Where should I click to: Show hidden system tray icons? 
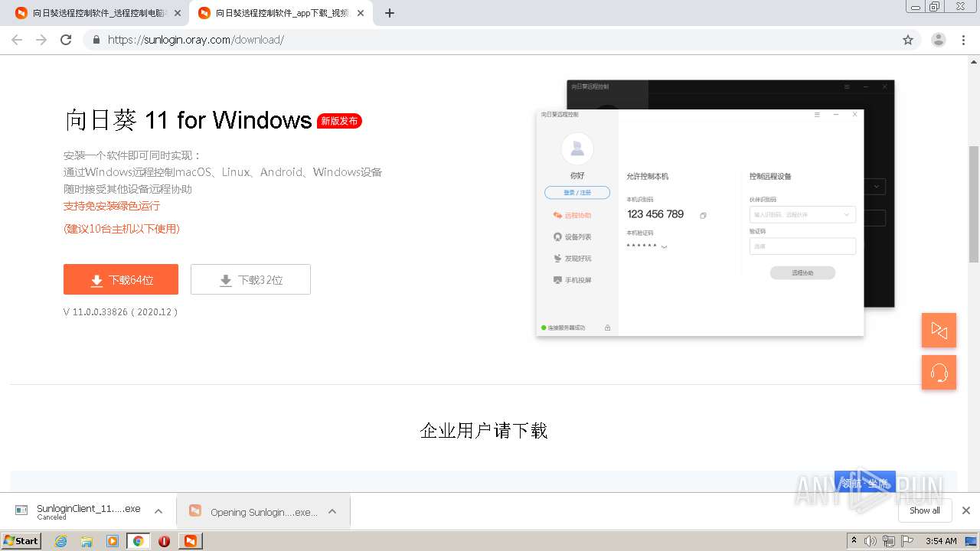pos(854,541)
